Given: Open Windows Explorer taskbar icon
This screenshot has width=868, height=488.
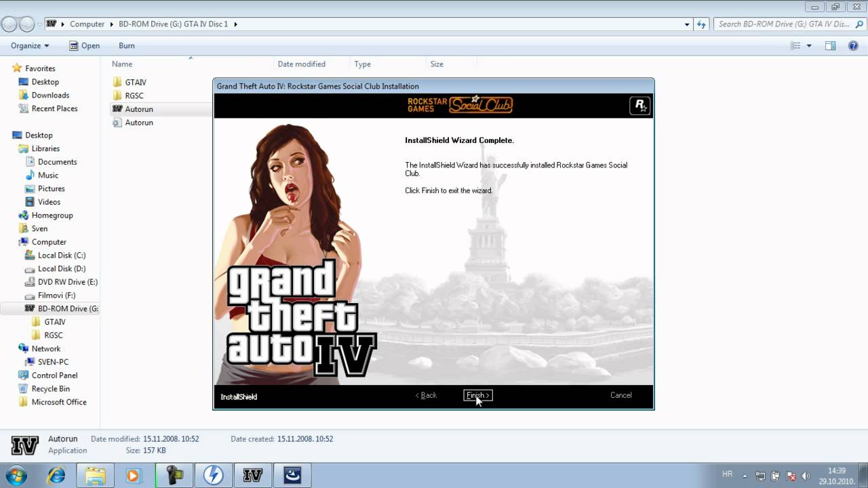Looking at the screenshot, I should click(x=96, y=475).
